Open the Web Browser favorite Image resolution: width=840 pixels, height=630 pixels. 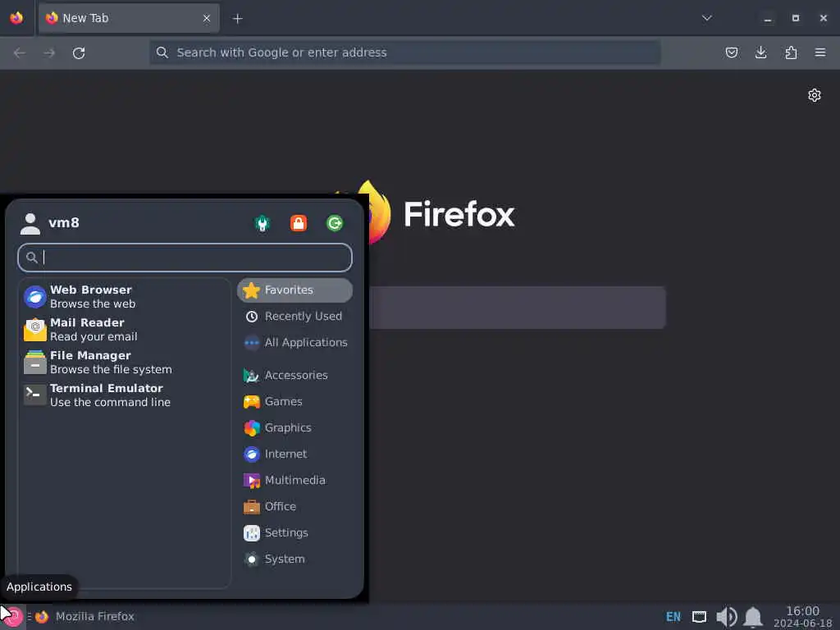click(126, 296)
